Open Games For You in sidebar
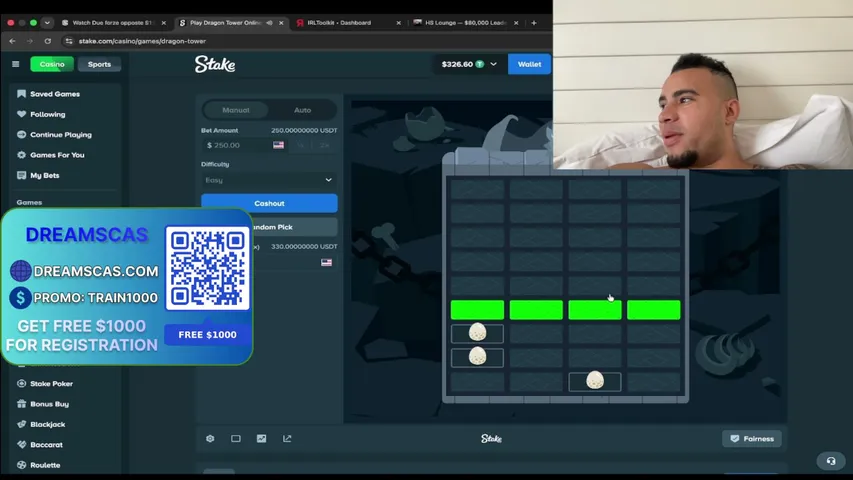 (57, 155)
